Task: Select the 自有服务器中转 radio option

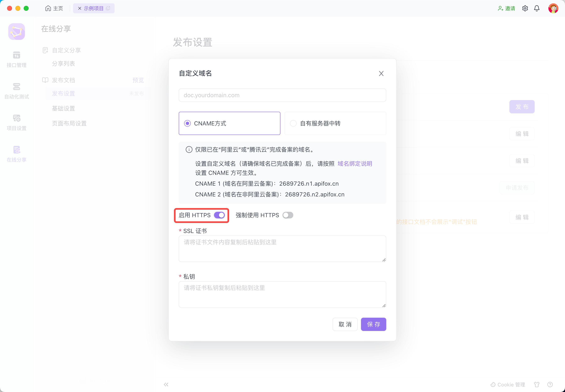Action: [x=294, y=123]
